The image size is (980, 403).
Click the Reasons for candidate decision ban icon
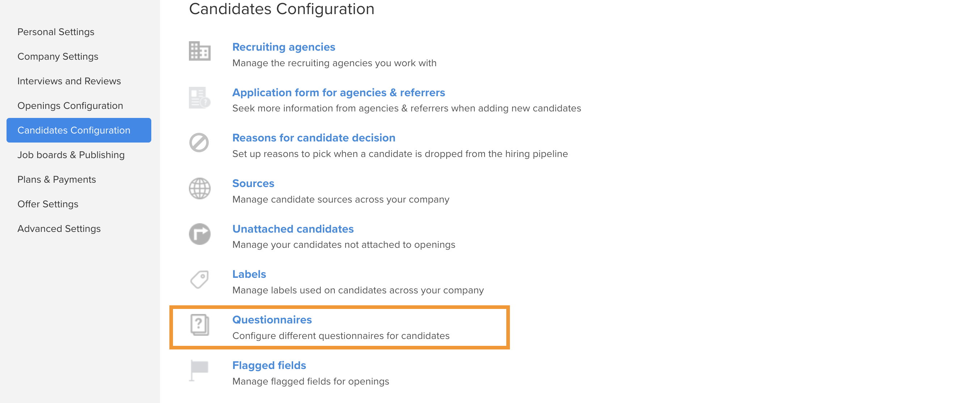point(199,143)
